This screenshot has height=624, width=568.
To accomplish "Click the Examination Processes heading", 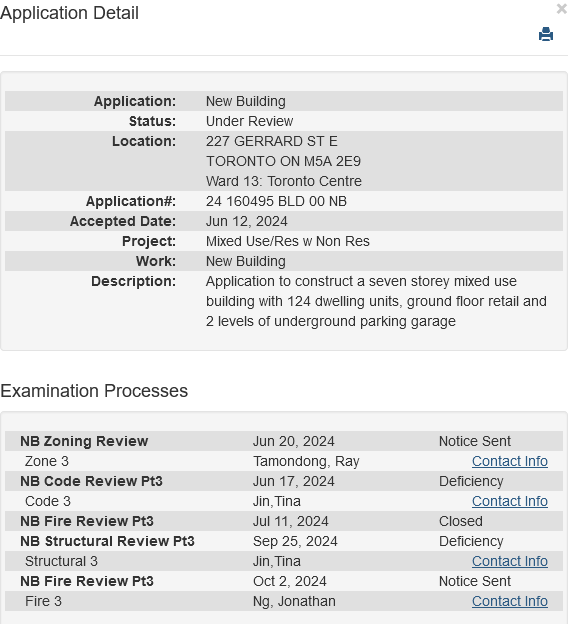I will (94, 391).
